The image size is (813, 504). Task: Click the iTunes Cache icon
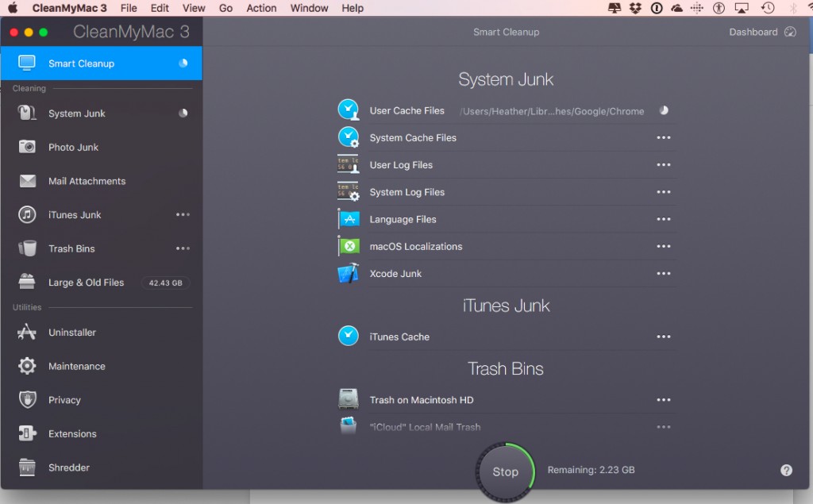pos(349,336)
